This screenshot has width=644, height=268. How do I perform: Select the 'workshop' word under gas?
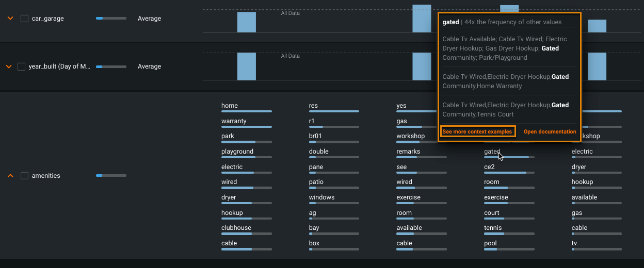[410, 136]
